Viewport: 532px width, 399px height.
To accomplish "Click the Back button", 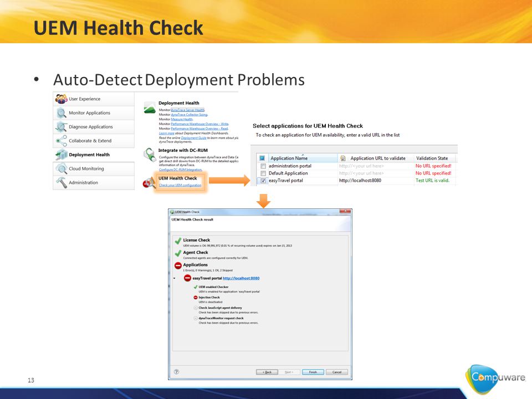I will click(x=267, y=372).
